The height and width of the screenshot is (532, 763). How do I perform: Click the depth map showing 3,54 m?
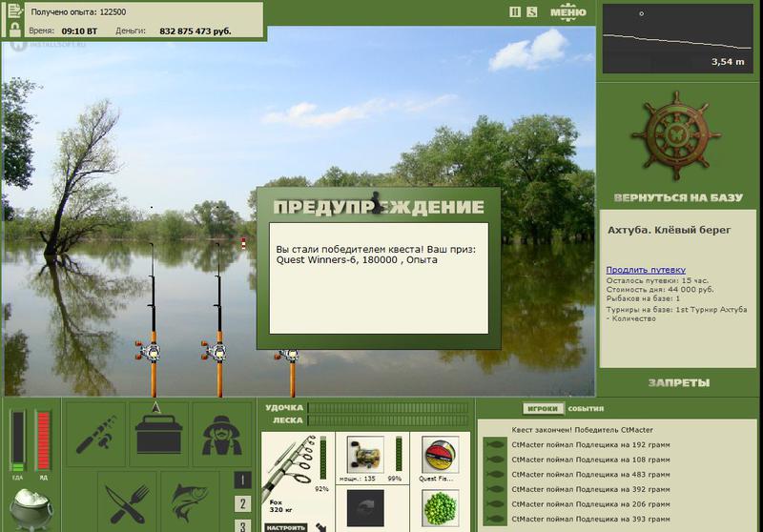tap(678, 39)
